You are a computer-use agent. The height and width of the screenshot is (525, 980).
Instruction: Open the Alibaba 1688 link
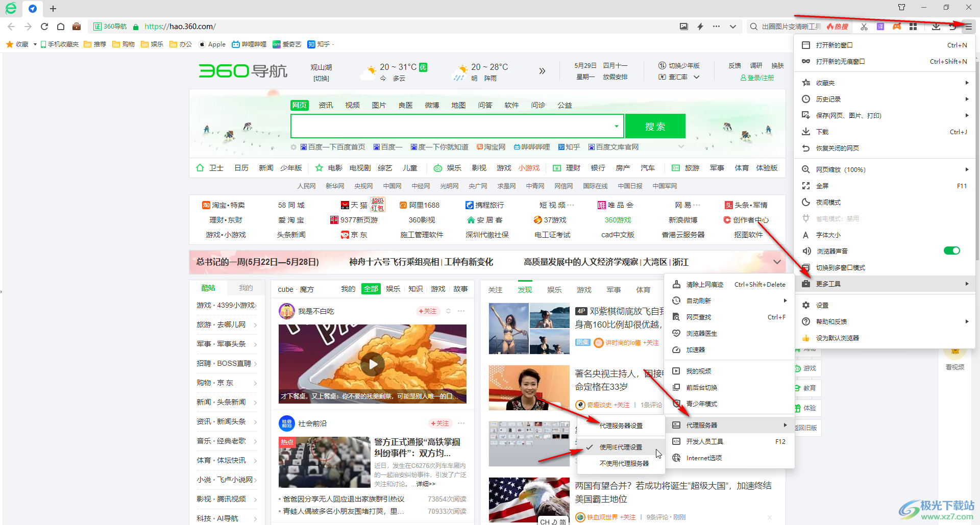click(x=420, y=205)
